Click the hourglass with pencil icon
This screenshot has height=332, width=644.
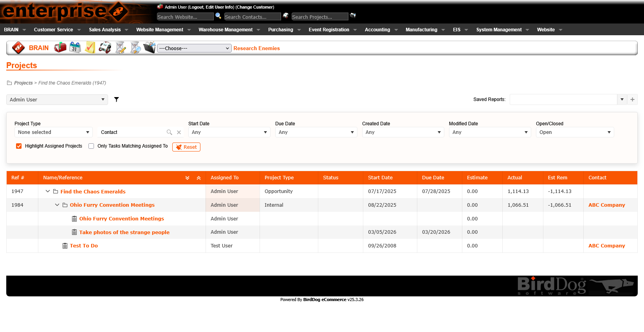coord(120,48)
